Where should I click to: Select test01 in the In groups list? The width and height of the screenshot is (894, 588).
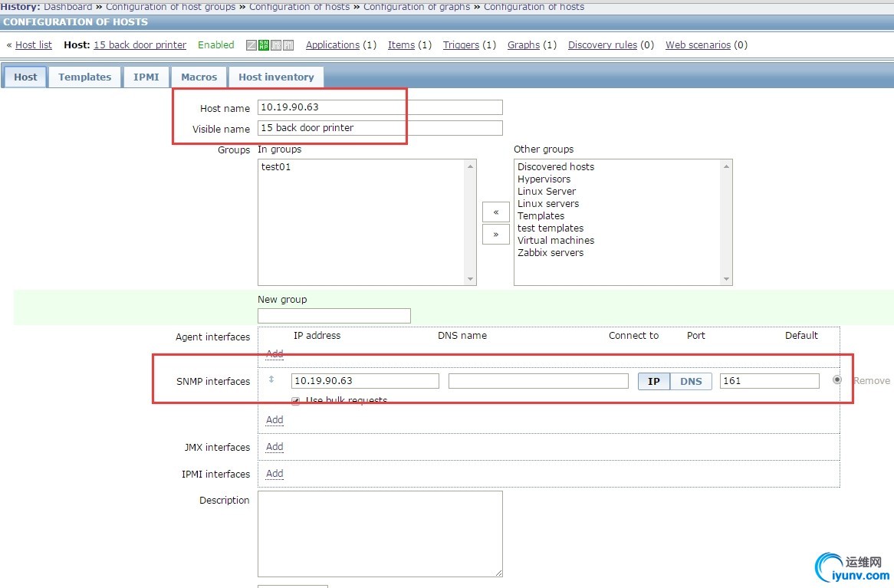click(x=276, y=166)
